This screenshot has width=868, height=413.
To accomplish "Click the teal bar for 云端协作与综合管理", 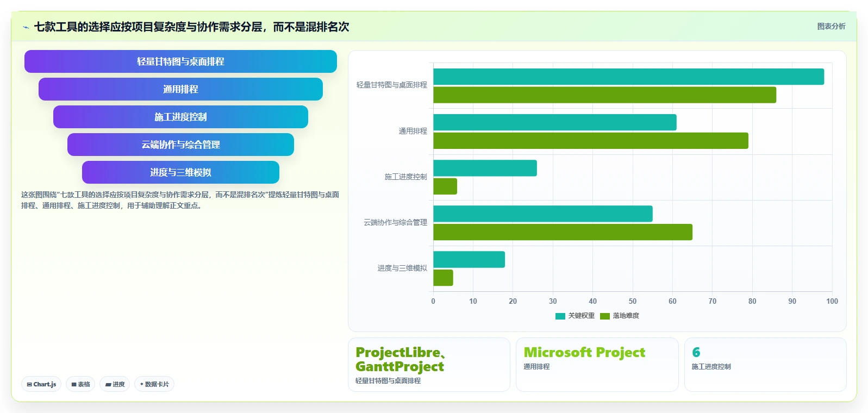I will tap(543, 214).
